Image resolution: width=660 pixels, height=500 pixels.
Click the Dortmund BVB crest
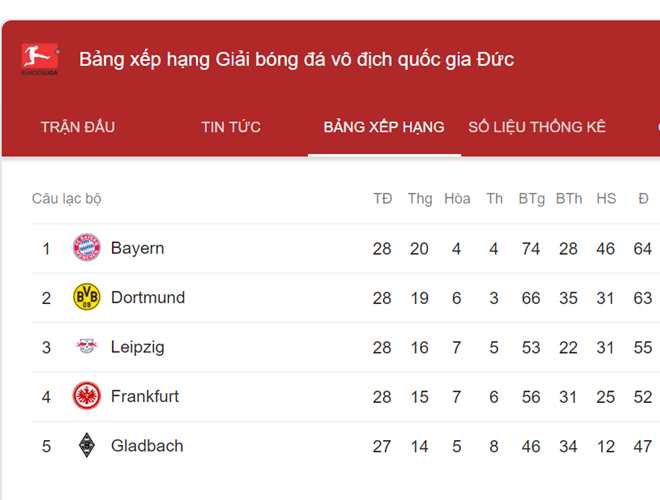(87, 297)
